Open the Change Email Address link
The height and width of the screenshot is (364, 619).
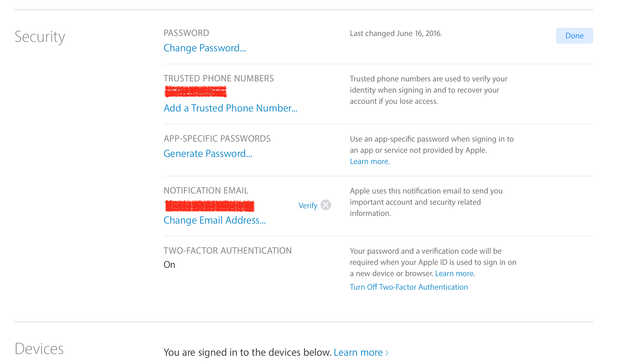pyautogui.click(x=214, y=220)
